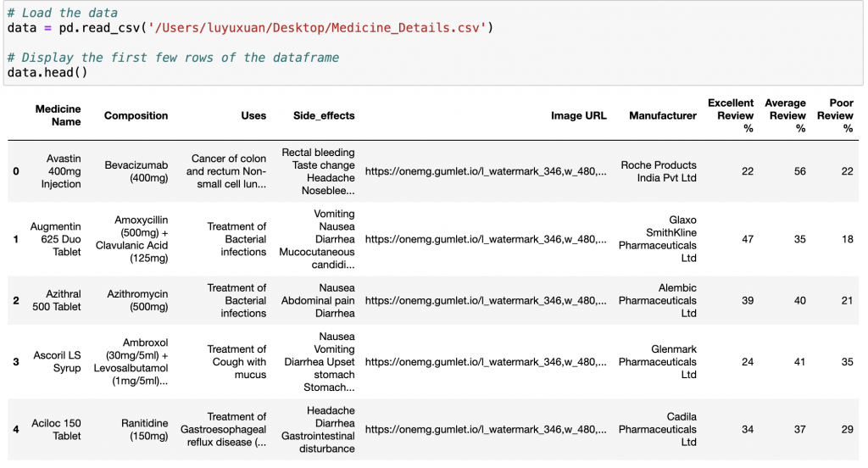
Task: Select the Cadila Pharmaceuticals Ltd cell
Action: coord(658,430)
